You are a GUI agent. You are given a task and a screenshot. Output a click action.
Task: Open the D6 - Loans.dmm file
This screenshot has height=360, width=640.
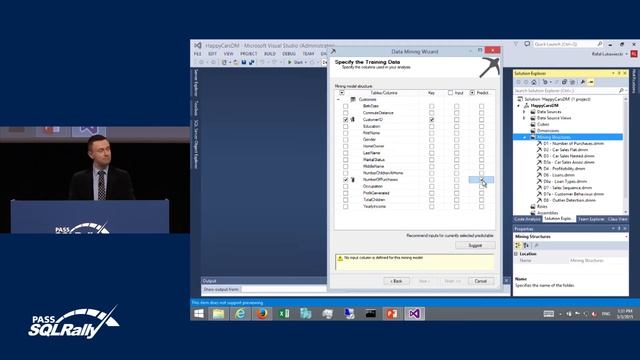tap(558, 175)
